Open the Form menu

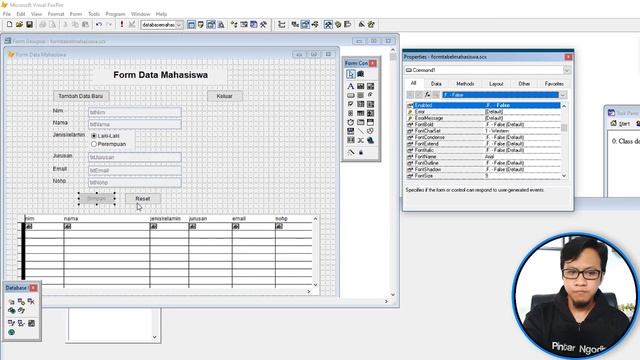(76, 14)
